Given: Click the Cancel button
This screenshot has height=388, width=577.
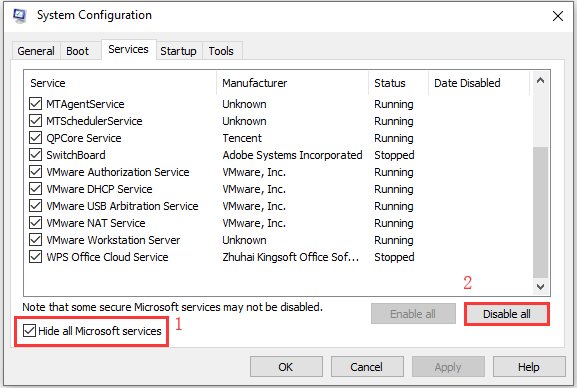Looking at the screenshot, I should coord(367,367).
